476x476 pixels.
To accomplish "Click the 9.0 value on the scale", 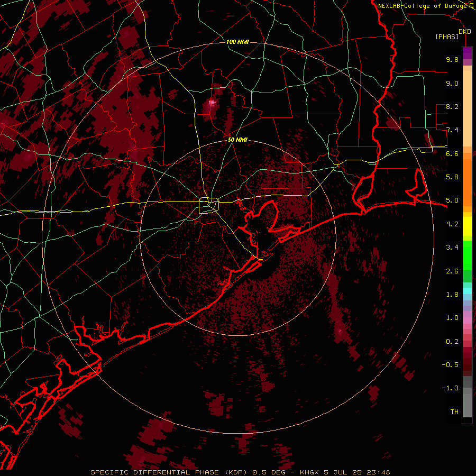I will [452, 83].
